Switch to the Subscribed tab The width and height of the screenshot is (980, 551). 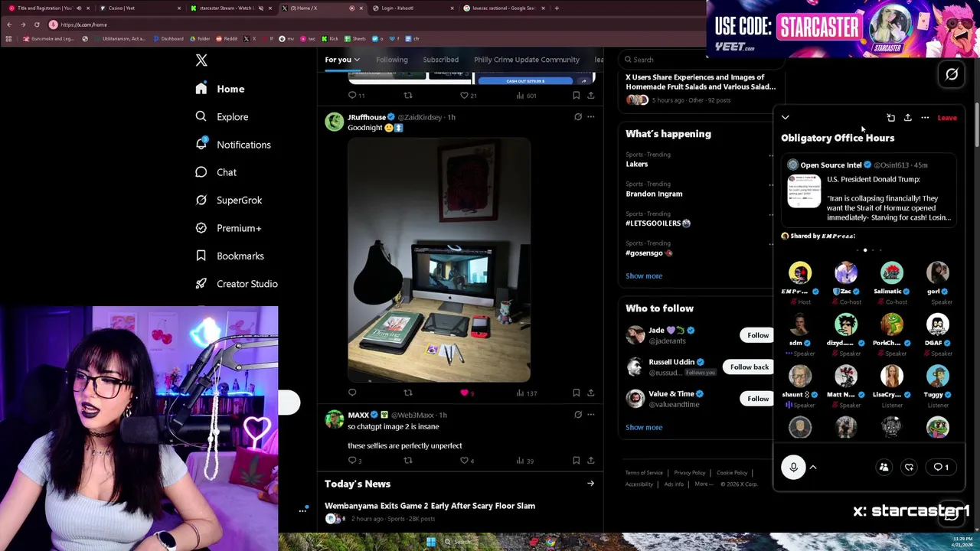click(x=441, y=60)
